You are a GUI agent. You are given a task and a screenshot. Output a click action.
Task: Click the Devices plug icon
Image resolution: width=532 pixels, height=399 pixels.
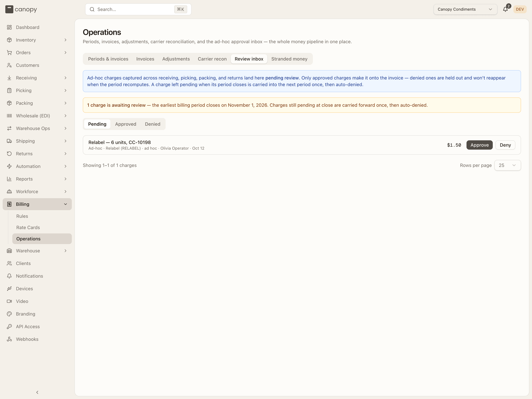9,289
